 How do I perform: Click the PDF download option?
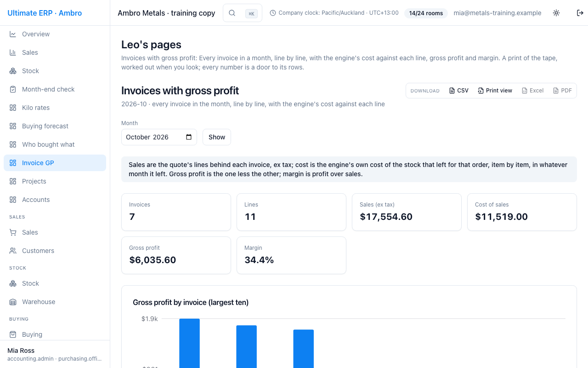(x=562, y=91)
